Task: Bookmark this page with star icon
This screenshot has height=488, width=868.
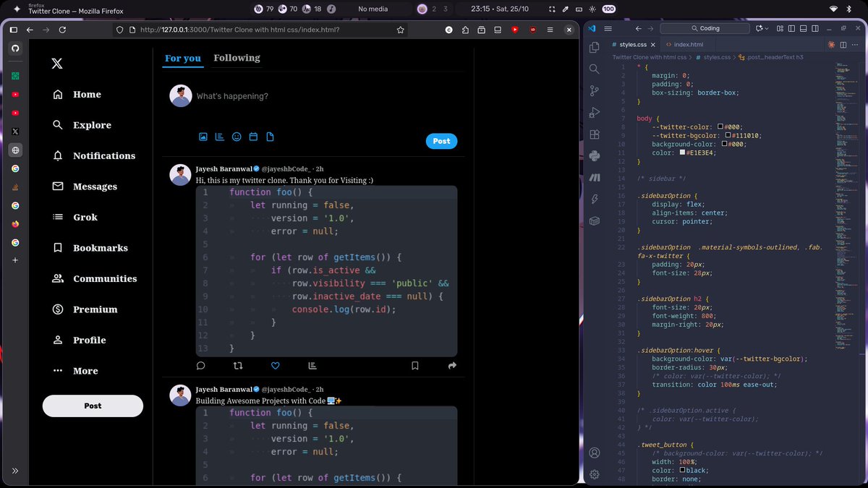Action: point(400,30)
